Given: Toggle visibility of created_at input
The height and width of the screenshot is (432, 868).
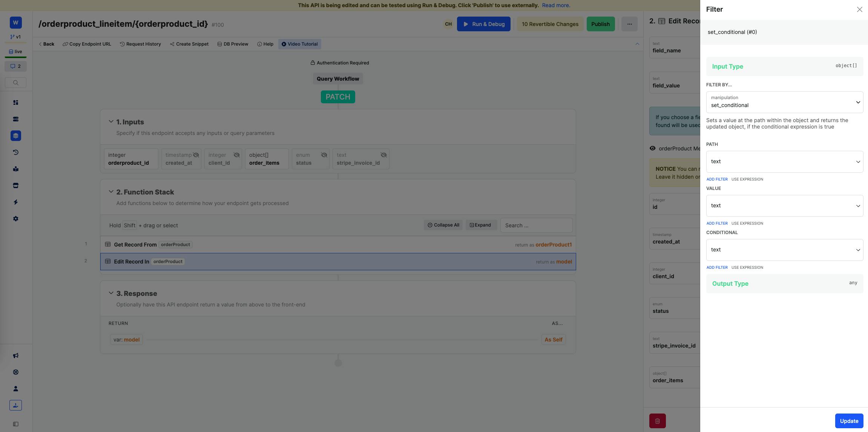Looking at the screenshot, I should point(196,155).
